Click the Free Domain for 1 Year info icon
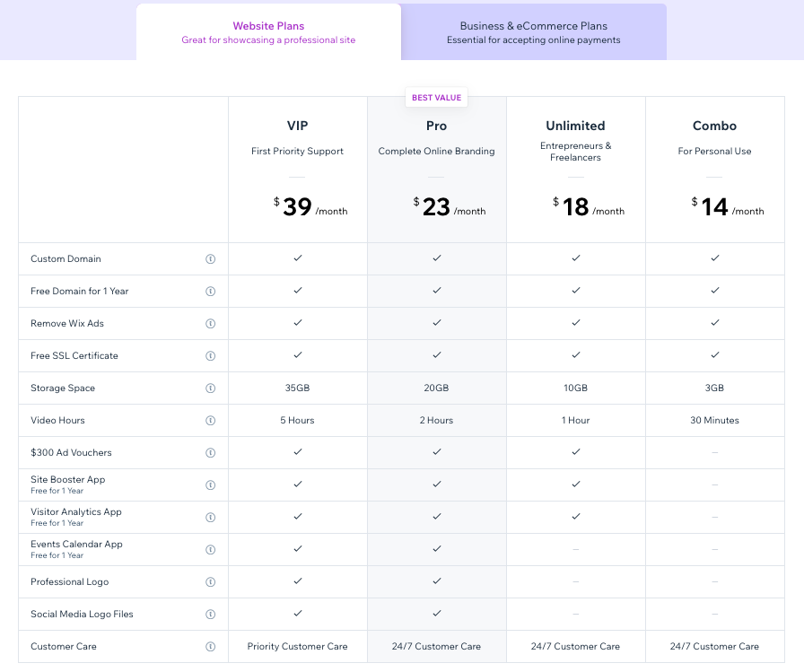 pos(211,291)
